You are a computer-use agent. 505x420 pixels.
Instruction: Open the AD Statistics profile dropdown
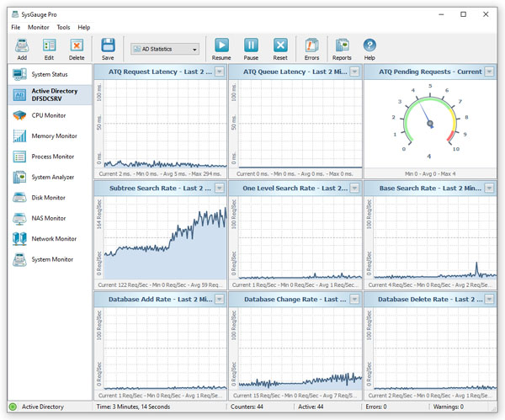(165, 49)
